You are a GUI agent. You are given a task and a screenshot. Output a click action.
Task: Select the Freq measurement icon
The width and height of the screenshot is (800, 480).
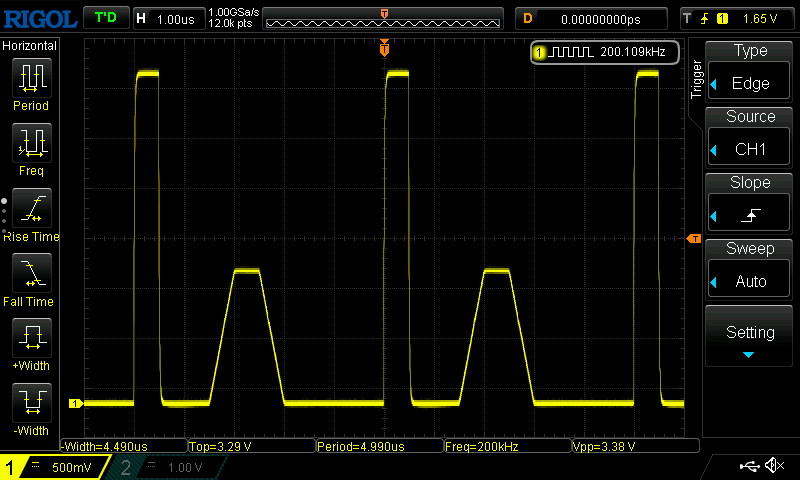[32, 143]
